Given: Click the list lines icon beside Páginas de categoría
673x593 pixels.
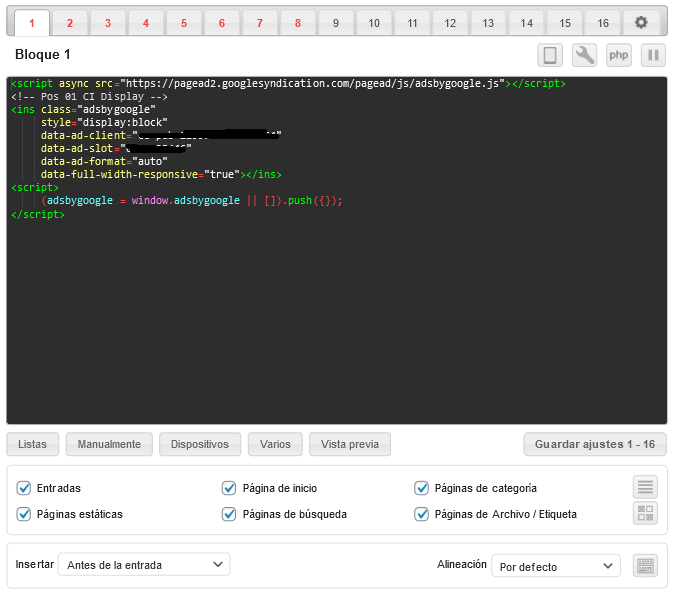Looking at the screenshot, I should coord(645,487).
